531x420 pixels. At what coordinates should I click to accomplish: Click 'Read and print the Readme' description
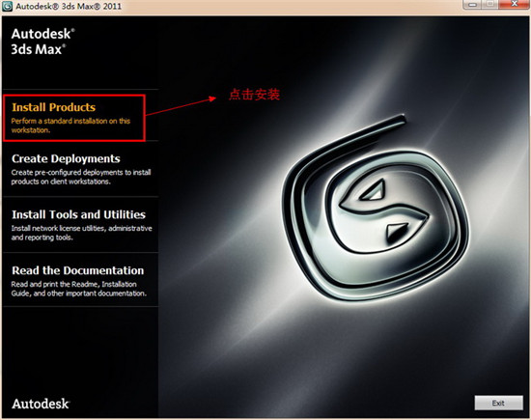(78, 289)
